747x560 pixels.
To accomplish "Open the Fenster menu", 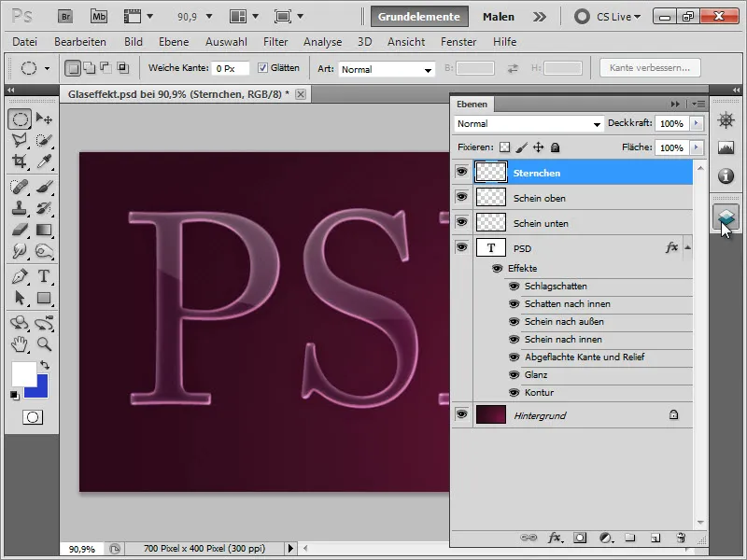I will pos(458,42).
